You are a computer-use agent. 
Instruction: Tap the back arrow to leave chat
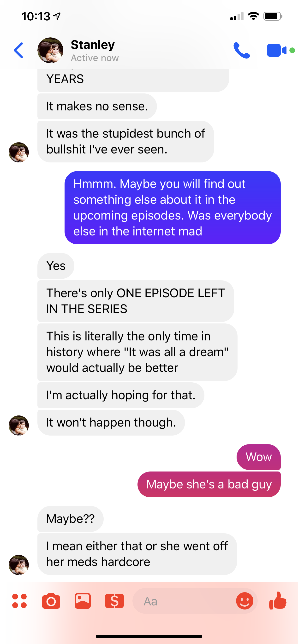[x=18, y=50]
